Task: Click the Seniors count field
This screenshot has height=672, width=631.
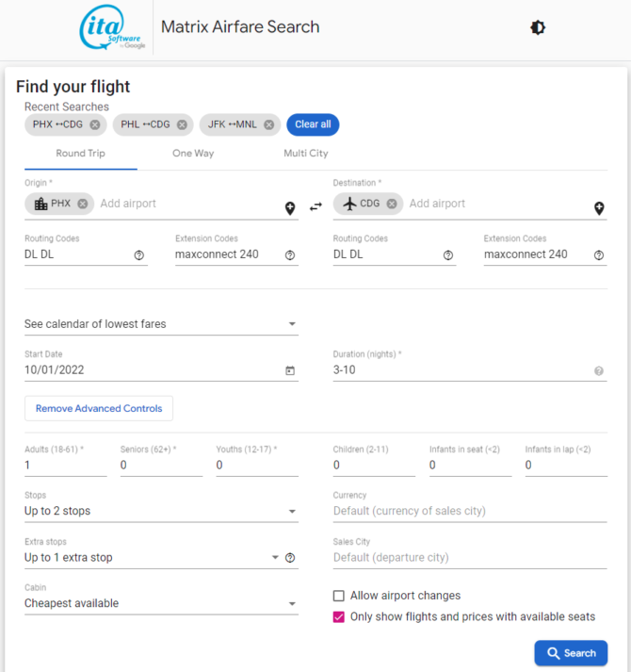Action: (161, 466)
